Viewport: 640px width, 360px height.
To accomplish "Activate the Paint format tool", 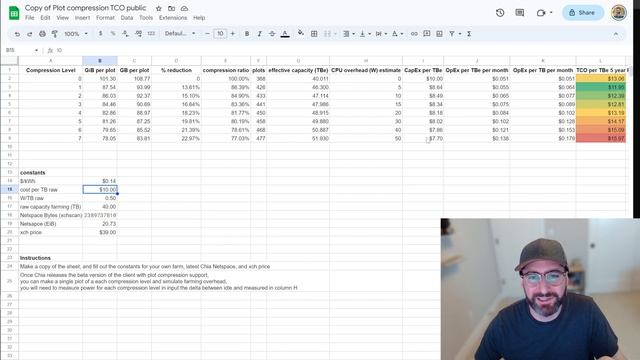I will (55, 34).
